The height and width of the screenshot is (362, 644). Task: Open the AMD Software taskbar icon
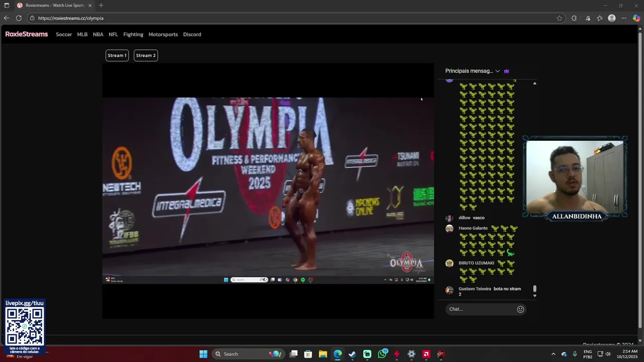click(426, 354)
